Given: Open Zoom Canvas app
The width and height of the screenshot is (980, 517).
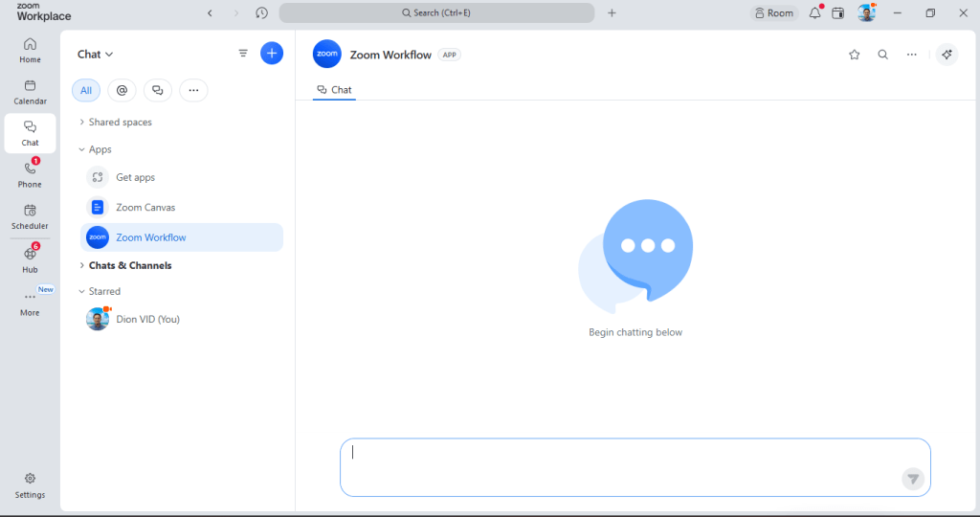Looking at the screenshot, I should (x=181, y=208).
